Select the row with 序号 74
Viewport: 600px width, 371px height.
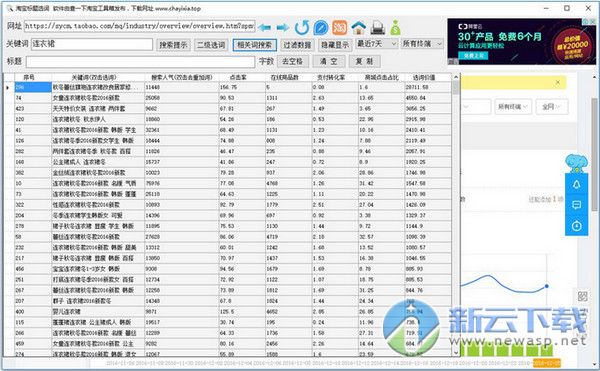[x=233, y=98]
